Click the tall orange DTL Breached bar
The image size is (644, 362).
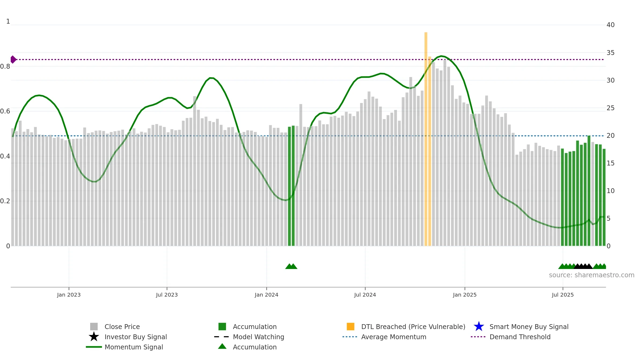(x=426, y=139)
